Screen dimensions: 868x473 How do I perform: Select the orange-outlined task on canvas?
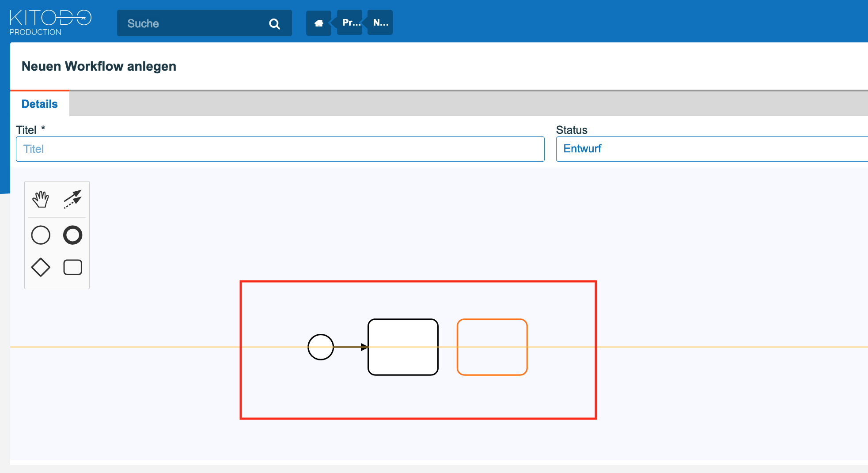492,347
